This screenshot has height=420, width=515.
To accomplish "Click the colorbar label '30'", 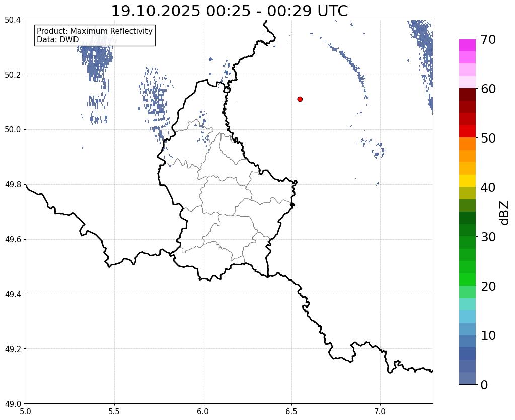I will pyautogui.click(x=488, y=237).
